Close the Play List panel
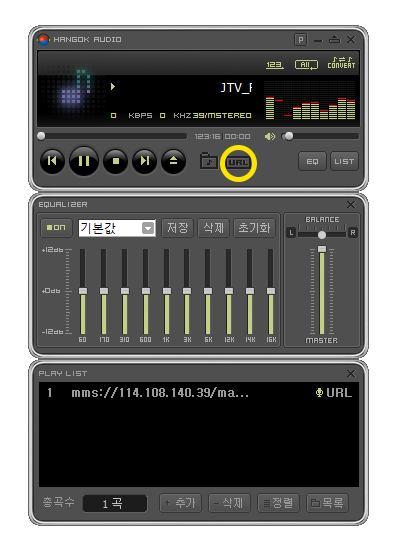Image resolution: width=395 pixels, height=546 pixels. pos(351,374)
